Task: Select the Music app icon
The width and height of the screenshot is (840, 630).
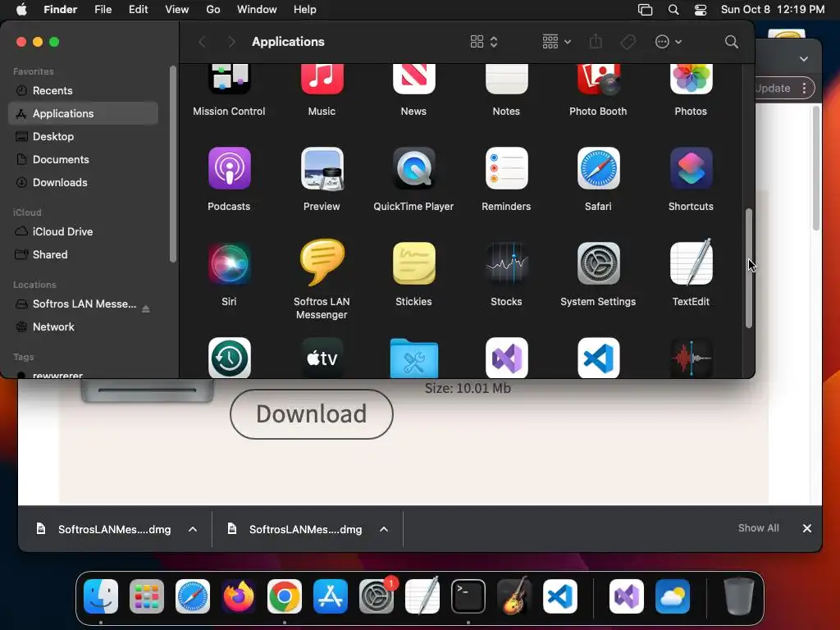Action: coord(322,79)
